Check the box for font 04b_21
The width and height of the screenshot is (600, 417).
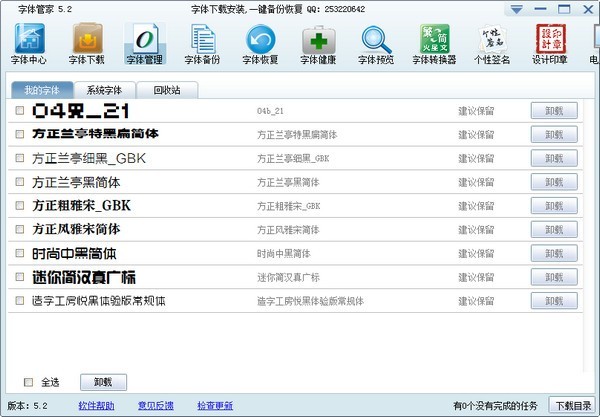20,111
